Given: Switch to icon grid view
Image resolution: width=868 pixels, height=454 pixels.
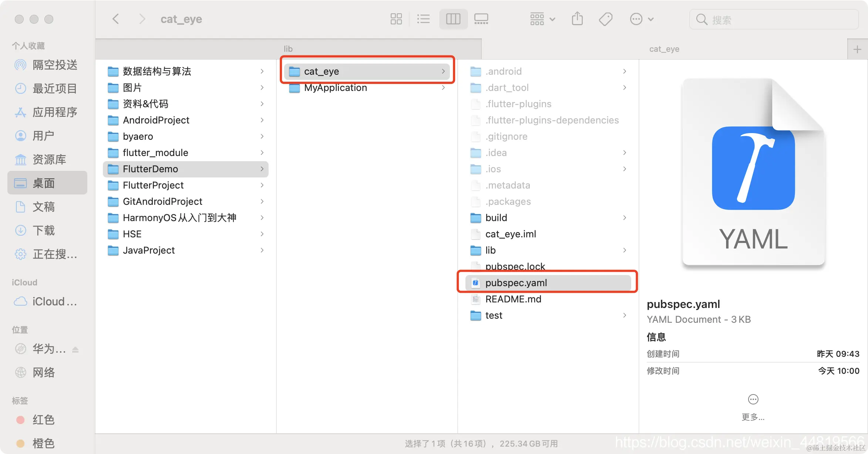Looking at the screenshot, I should pyautogui.click(x=396, y=19).
